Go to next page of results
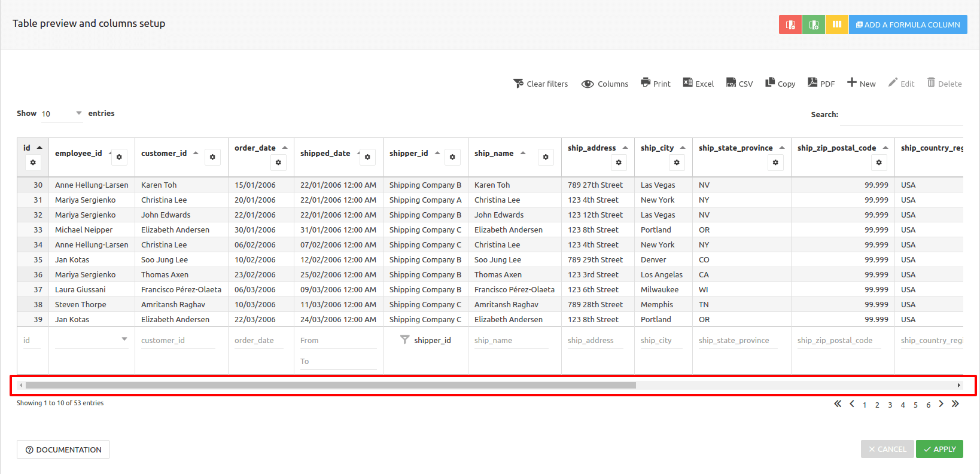980x474 pixels. (x=941, y=404)
